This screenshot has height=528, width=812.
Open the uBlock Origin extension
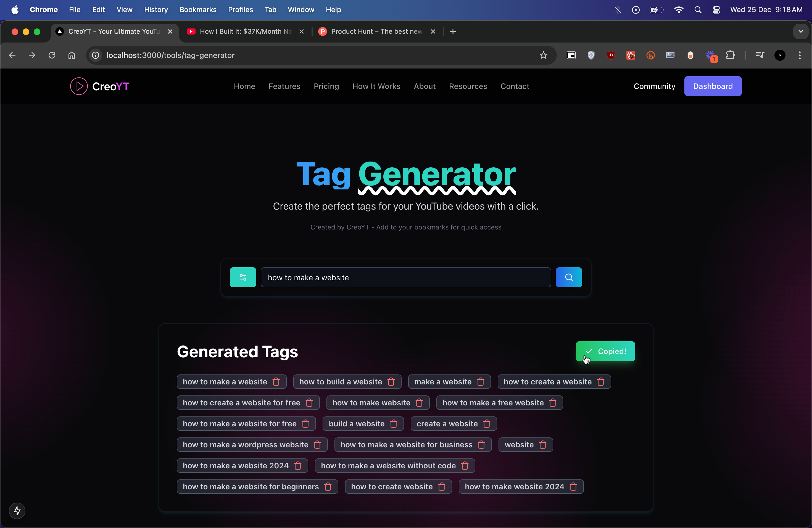[611, 55]
